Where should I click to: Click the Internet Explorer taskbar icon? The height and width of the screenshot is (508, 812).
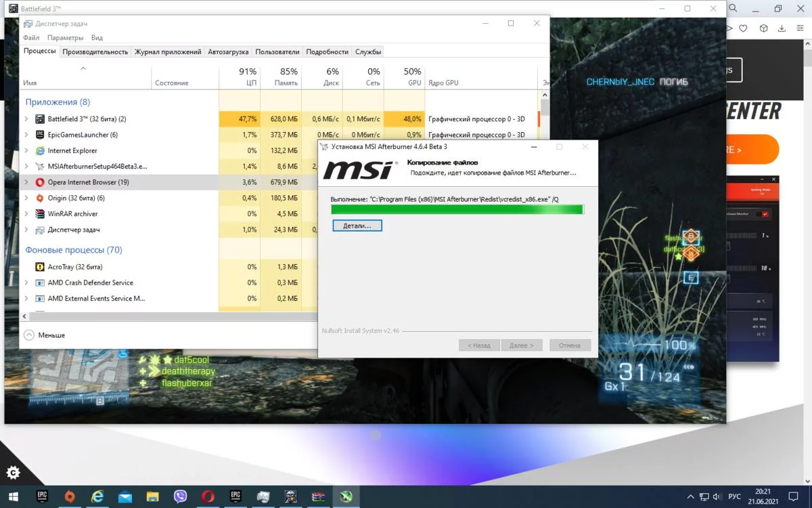coord(97,496)
